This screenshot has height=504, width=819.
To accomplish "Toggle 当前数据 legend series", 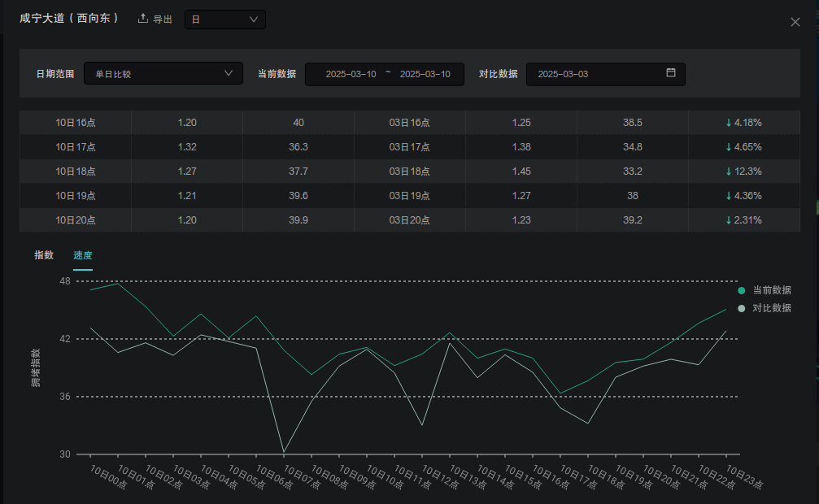I will click(x=771, y=290).
